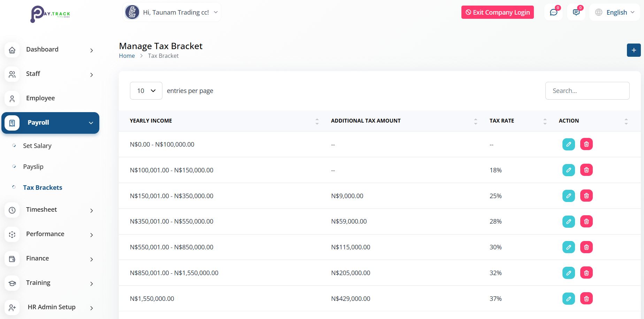Viewport: 644px width, 319px height.
Task: Expand the HR Admin Setup section
Action: coord(51,307)
